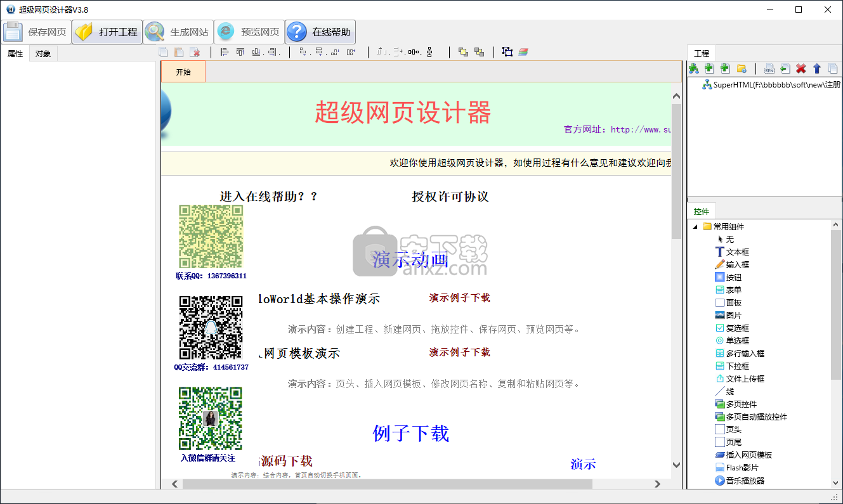Screen dimensions: 843x504
Task: Delete project item with red X
Action: coord(801,68)
